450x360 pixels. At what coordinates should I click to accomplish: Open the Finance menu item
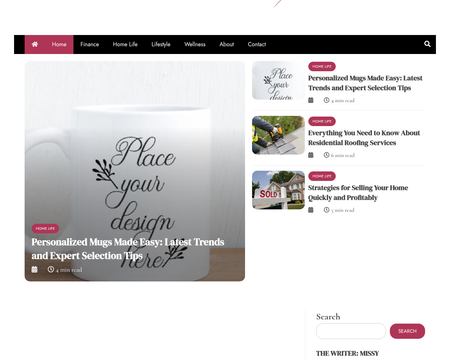89,44
